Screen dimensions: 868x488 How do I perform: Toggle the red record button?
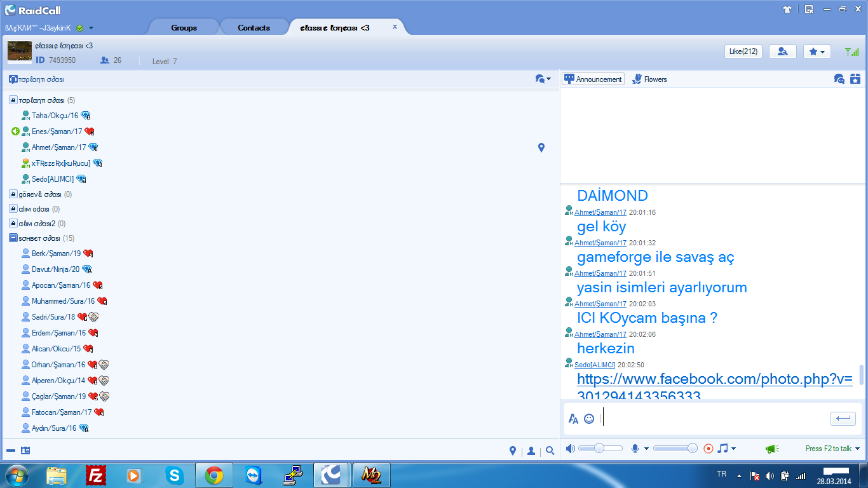click(x=709, y=449)
